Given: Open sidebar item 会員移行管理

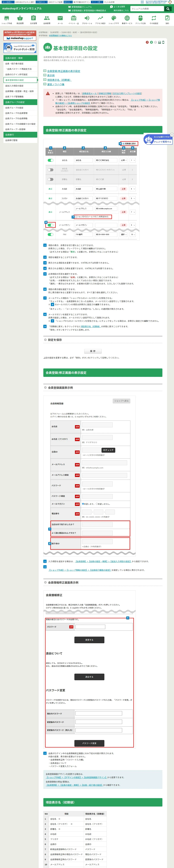Looking at the screenshot, I should 20,140.
